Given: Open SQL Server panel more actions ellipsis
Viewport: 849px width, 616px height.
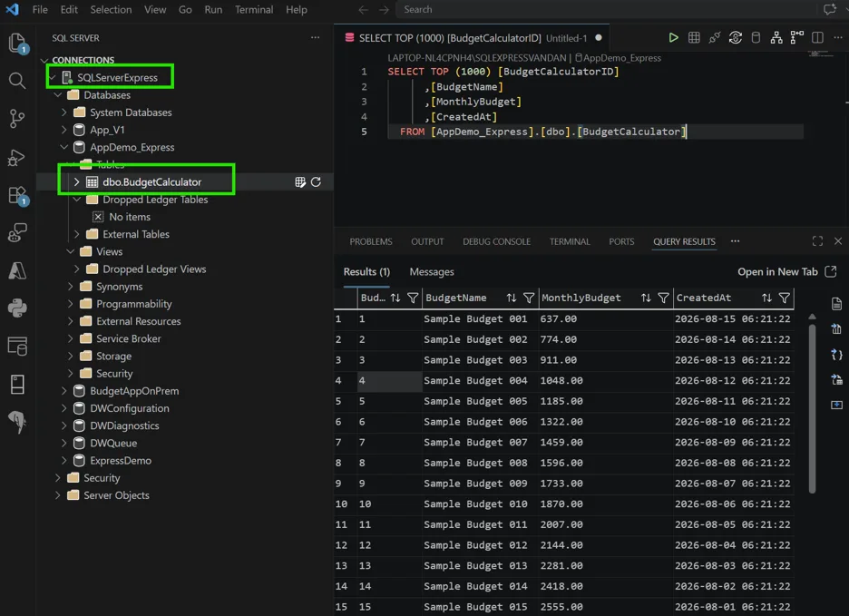Looking at the screenshot, I should tap(315, 37).
